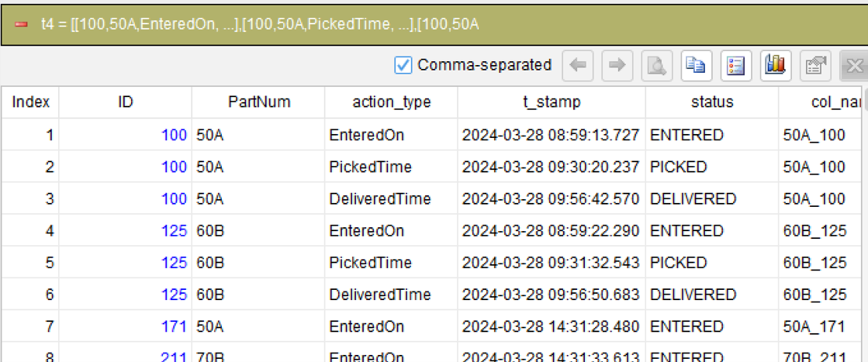Click the magnifier search page icon

click(656, 66)
